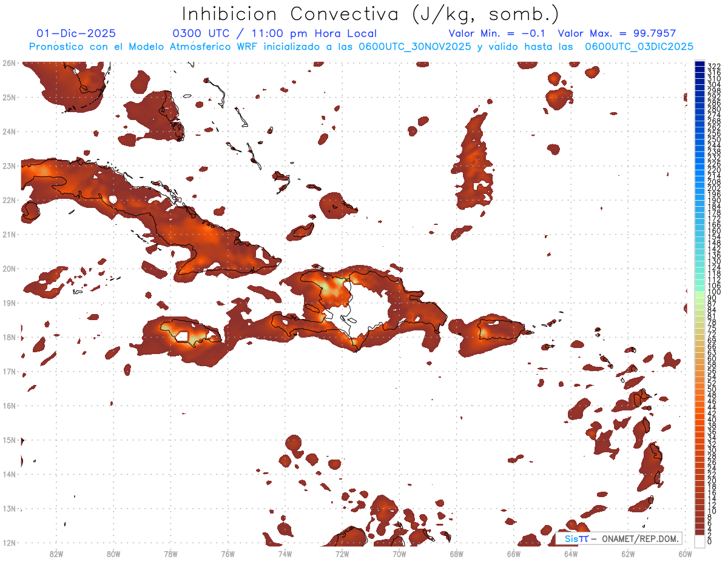Click the 70W longitude label
Screen dimensions: 728x562
tap(399, 554)
